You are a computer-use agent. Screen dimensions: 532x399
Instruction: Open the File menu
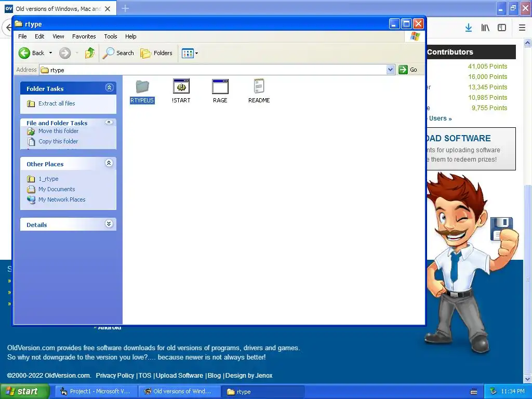22,36
